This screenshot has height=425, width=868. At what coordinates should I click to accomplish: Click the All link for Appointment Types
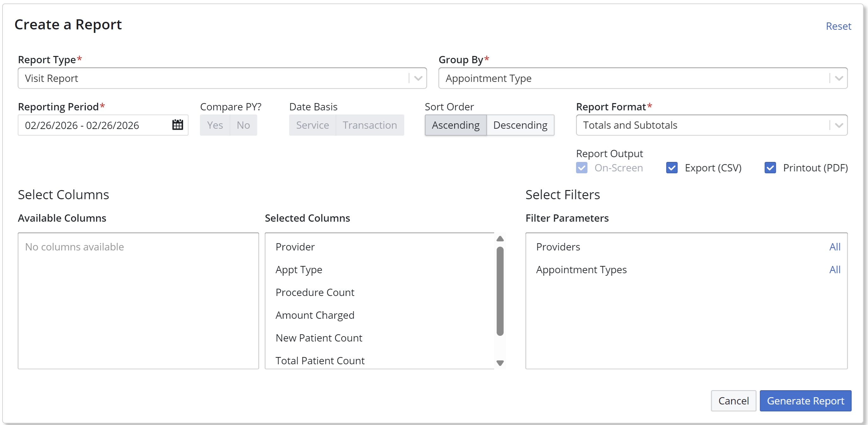tap(835, 269)
